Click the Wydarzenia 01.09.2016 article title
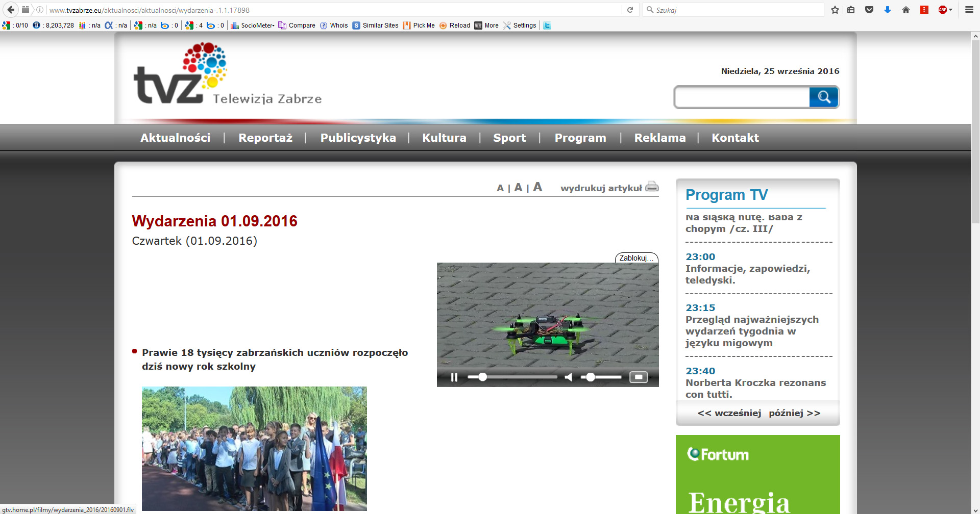 214,221
